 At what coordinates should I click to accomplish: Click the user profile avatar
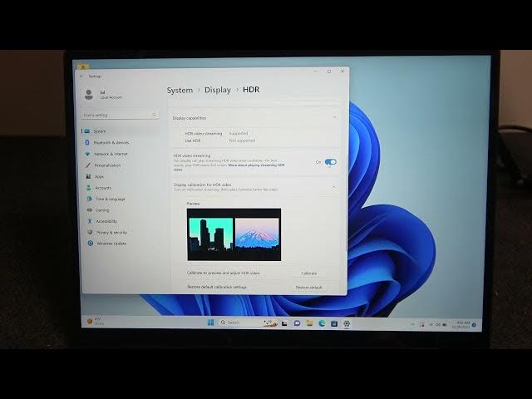coord(89,95)
